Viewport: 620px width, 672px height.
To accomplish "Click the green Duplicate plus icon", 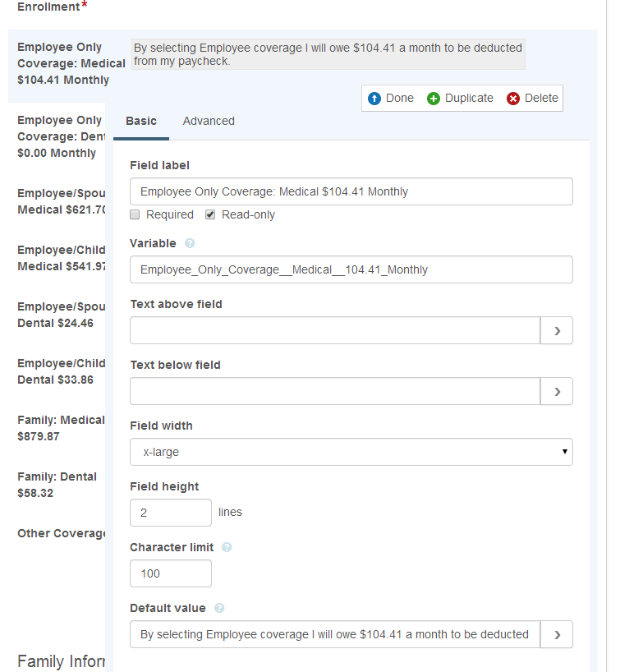I will (x=434, y=99).
